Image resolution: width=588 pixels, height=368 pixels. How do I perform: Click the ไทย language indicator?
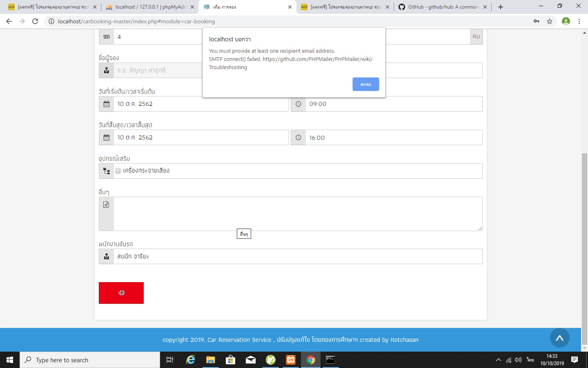(530, 360)
